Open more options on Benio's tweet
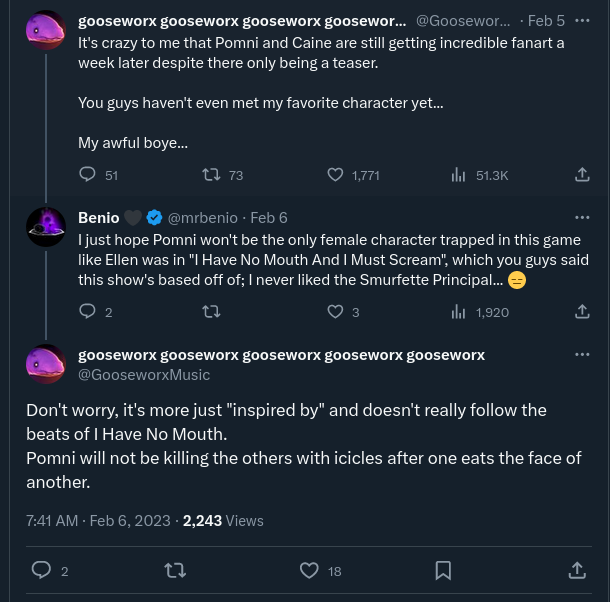This screenshot has height=602, width=610. click(582, 217)
